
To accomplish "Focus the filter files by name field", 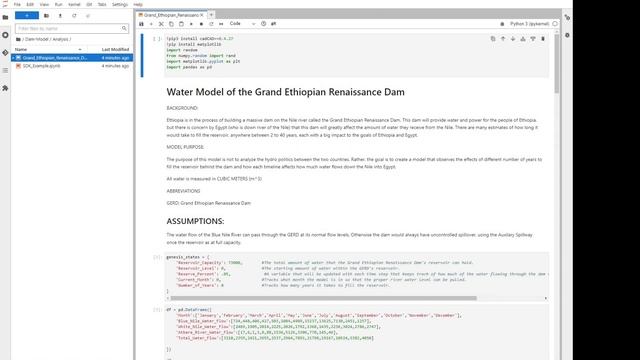I will click(x=72, y=29).
